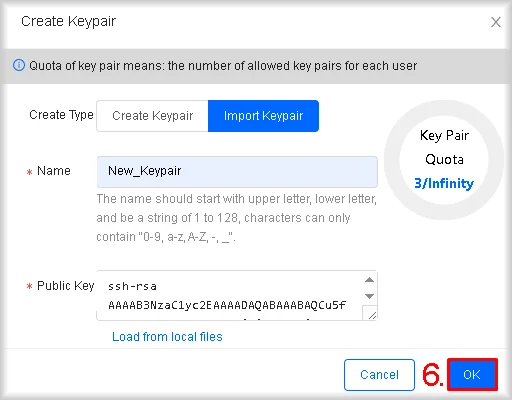The image size is (512, 400).
Task: Cancel the keypair creation
Action: [x=379, y=375]
